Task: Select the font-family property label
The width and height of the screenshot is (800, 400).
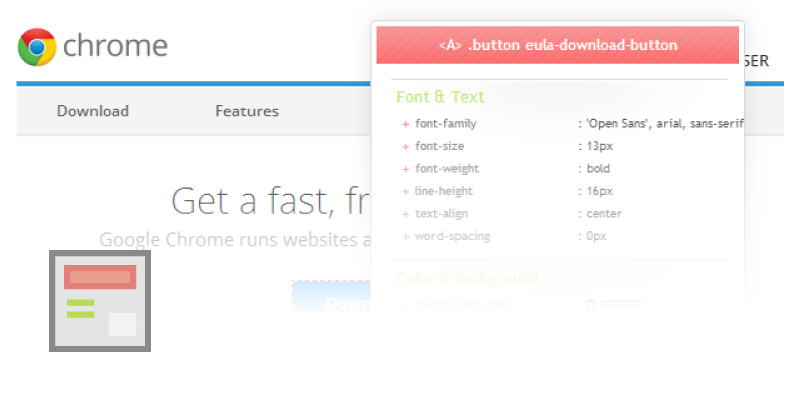Action: point(446,124)
